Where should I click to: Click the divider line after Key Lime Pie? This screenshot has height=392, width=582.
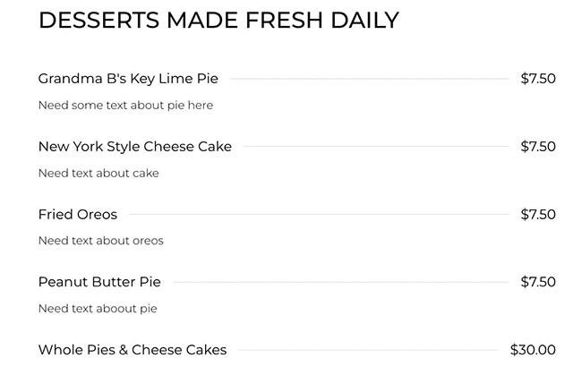[x=369, y=79]
